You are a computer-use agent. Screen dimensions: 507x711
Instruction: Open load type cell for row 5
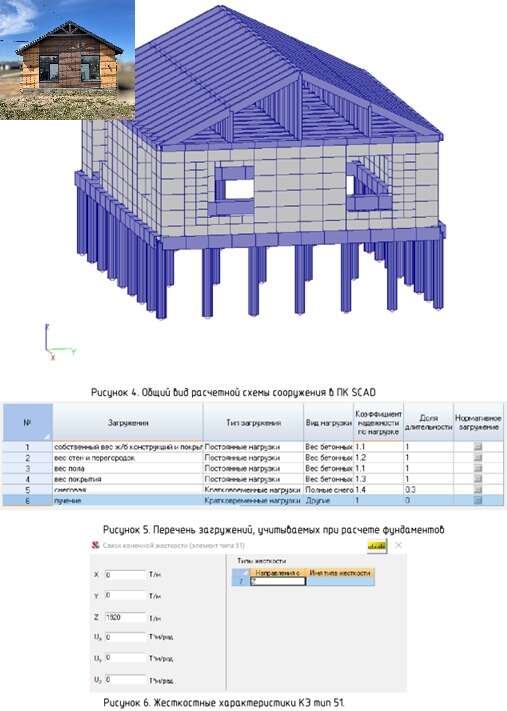click(x=253, y=490)
